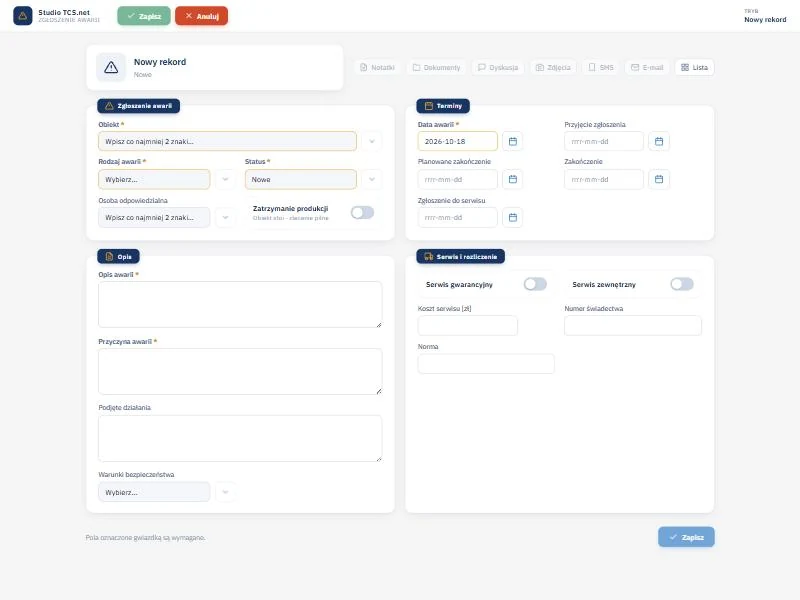Expand the Rodzaj awarii dropdown arrow
Image resolution: width=800 pixels, height=600 pixels.
[x=225, y=179]
